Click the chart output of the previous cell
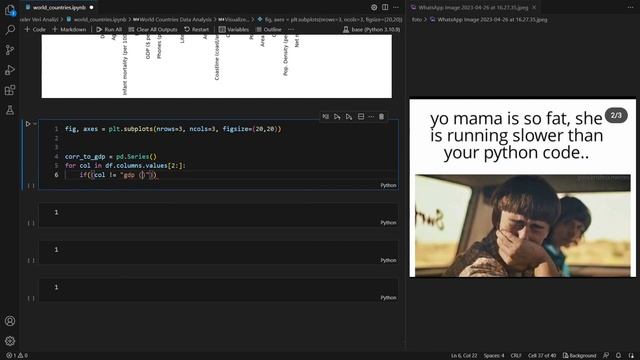Viewport: 640px width, 360px height. point(217,66)
